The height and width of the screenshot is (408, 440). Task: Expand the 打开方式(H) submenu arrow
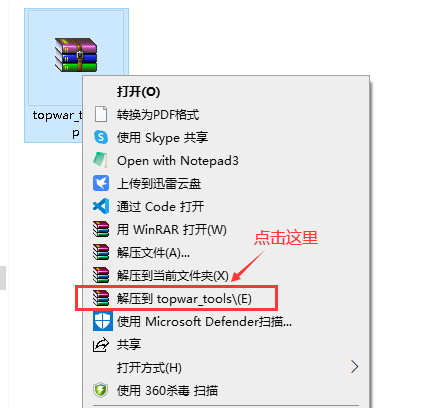355,367
